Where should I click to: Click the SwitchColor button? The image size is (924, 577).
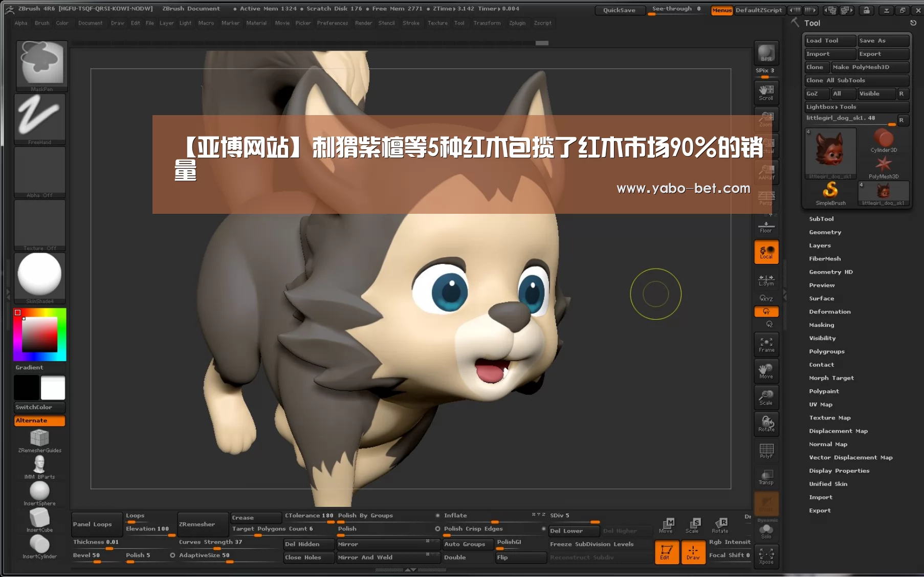click(x=40, y=407)
